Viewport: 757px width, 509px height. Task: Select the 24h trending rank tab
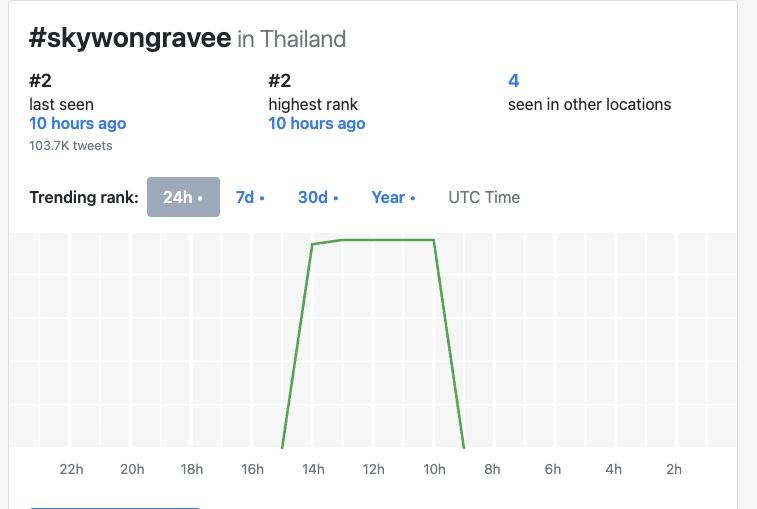[x=183, y=197]
